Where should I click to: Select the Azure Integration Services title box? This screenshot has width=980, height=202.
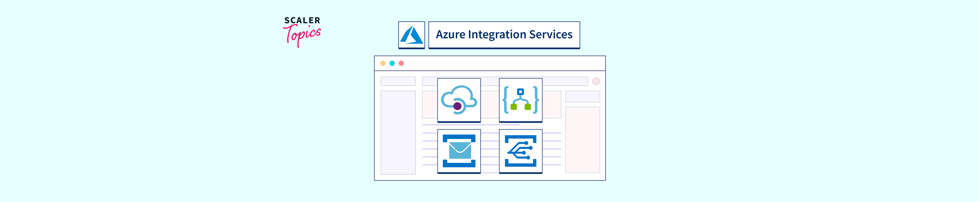coord(504,35)
